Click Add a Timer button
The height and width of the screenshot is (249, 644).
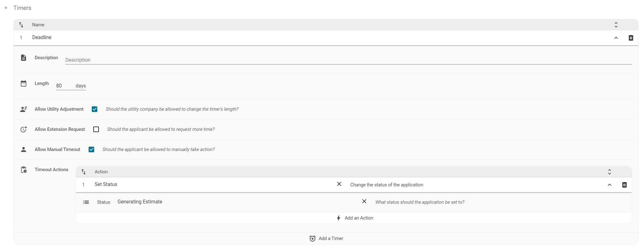[x=326, y=238]
